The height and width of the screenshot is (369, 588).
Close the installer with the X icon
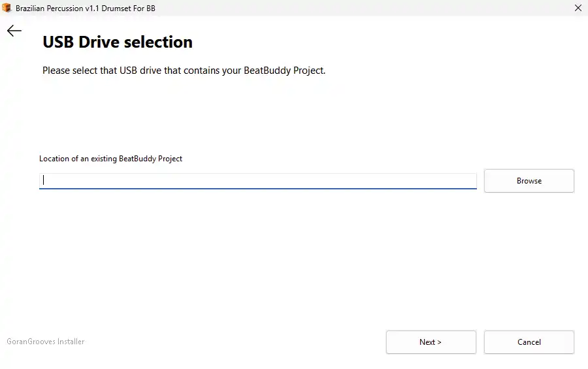point(578,8)
